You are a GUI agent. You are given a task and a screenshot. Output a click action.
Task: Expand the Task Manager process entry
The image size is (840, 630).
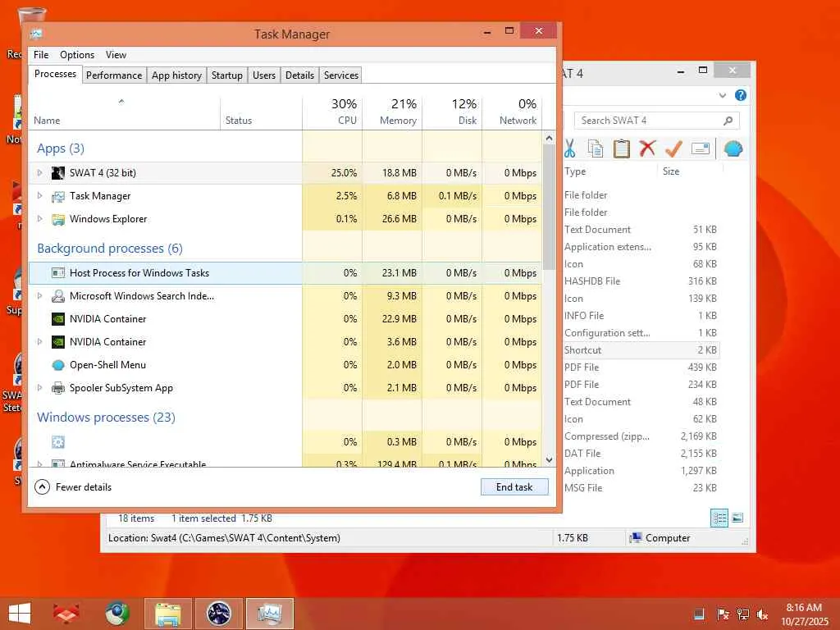(x=39, y=195)
